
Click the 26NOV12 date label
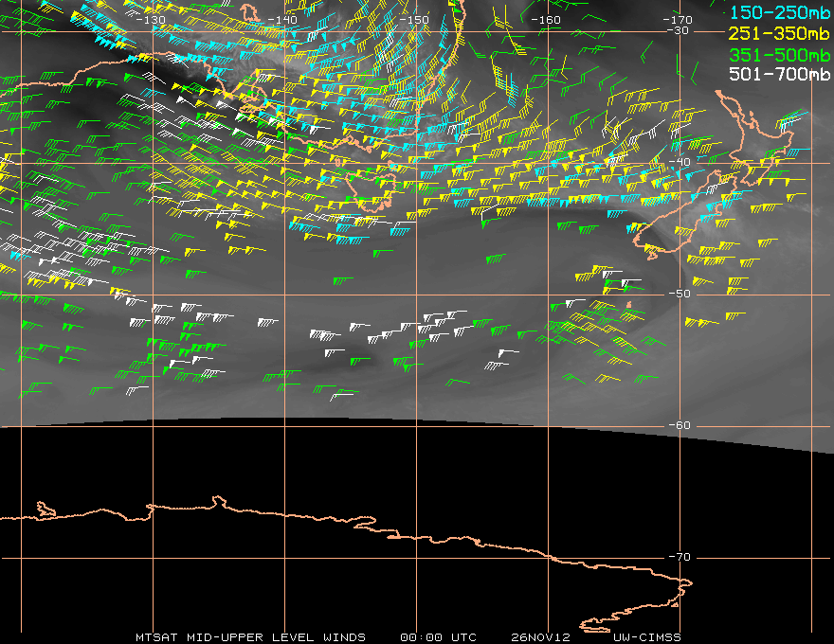[x=540, y=637]
